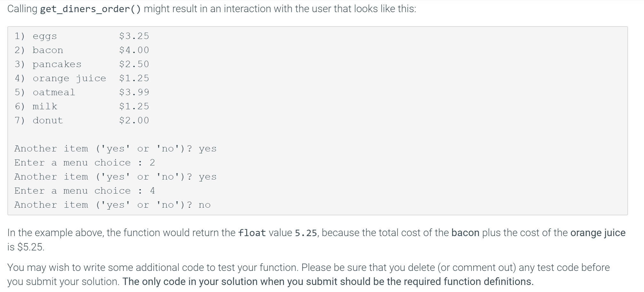The height and width of the screenshot is (292, 644).
Task: Click the first 'Another item' prompt line
Action: [115, 149]
